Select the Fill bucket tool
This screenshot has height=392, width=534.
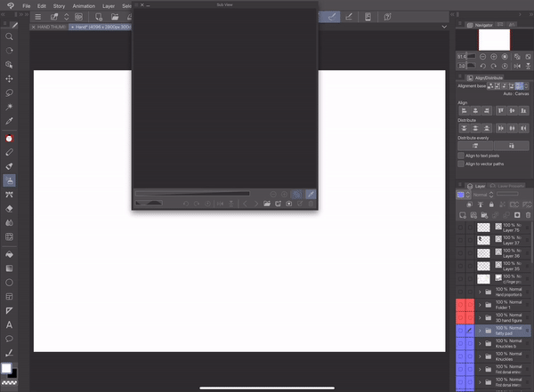pos(9,254)
